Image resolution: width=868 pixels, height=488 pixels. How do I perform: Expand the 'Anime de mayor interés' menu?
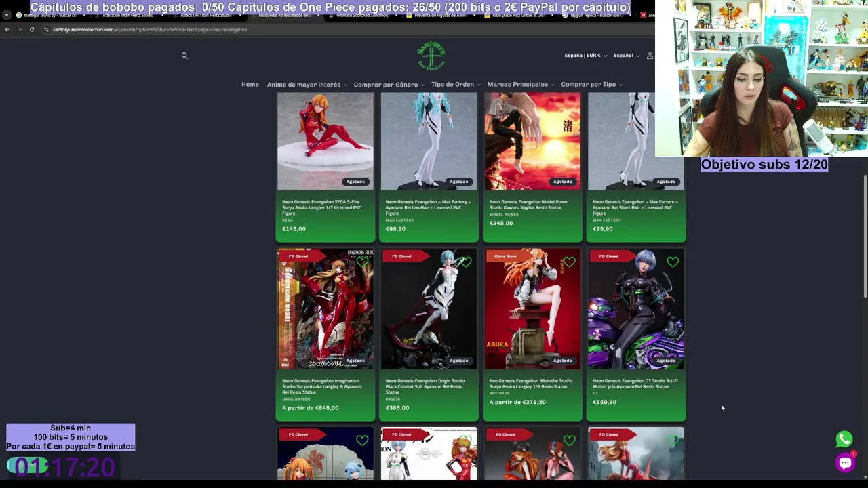(307, 85)
